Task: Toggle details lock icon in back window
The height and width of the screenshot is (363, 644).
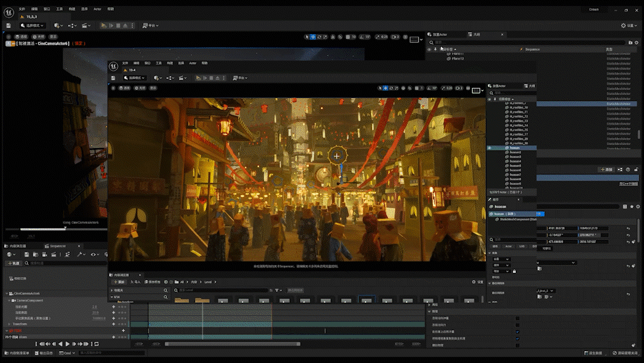Action: pyautogui.click(x=636, y=170)
